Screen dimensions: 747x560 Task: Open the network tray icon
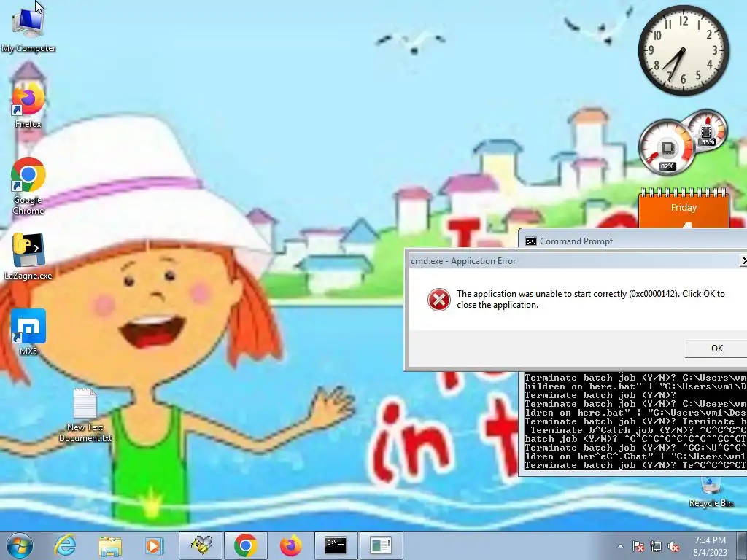(x=656, y=546)
